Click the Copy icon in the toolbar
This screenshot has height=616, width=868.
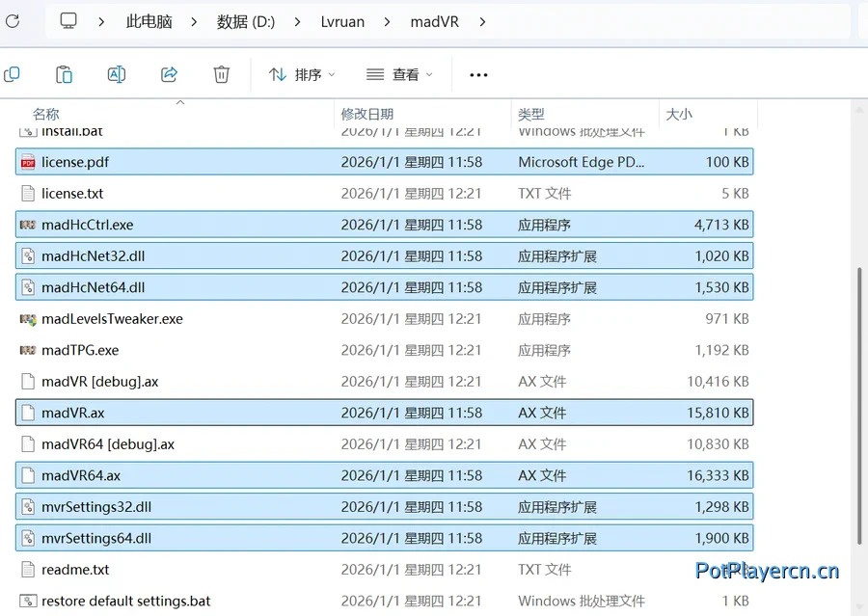click(14, 73)
